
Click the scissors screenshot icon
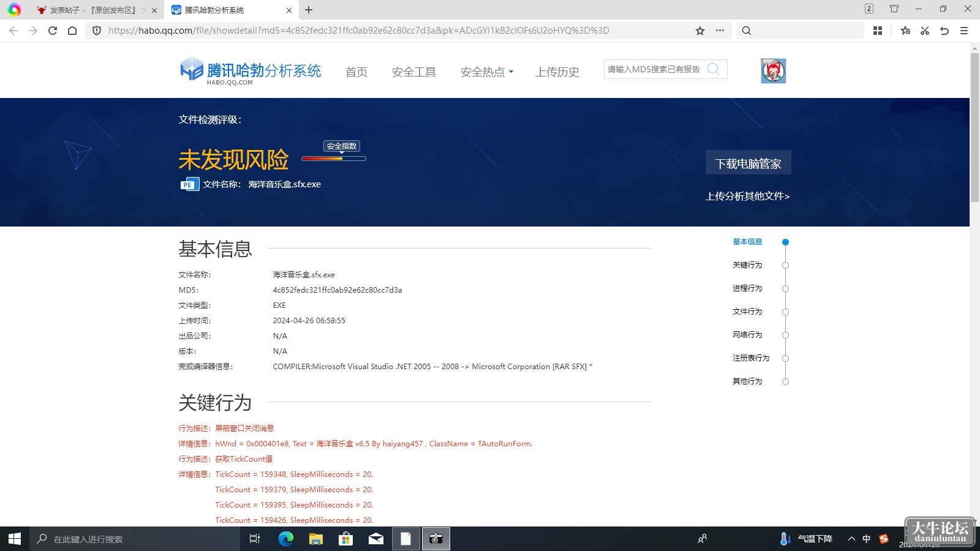[x=925, y=31]
